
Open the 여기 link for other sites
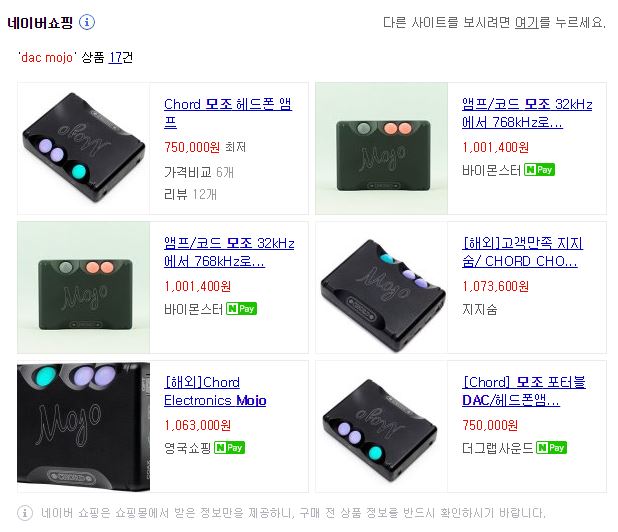click(x=527, y=22)
